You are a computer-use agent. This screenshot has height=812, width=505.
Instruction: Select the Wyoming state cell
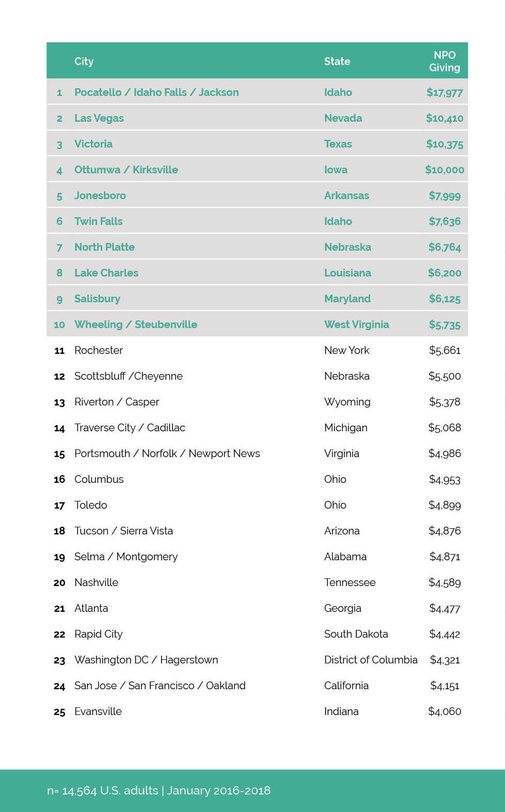[347, 402]
